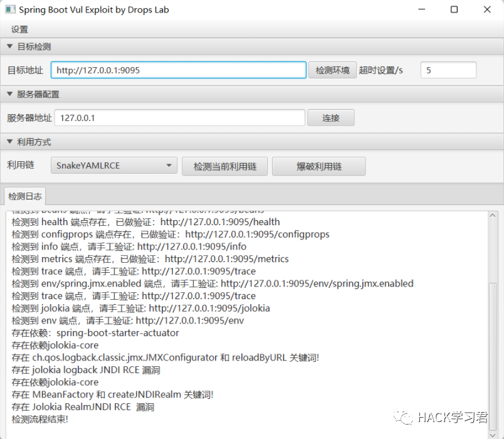Screen dimensions: 504x439
Task: Click the 检测流程结束! log line
Action: 40,420
